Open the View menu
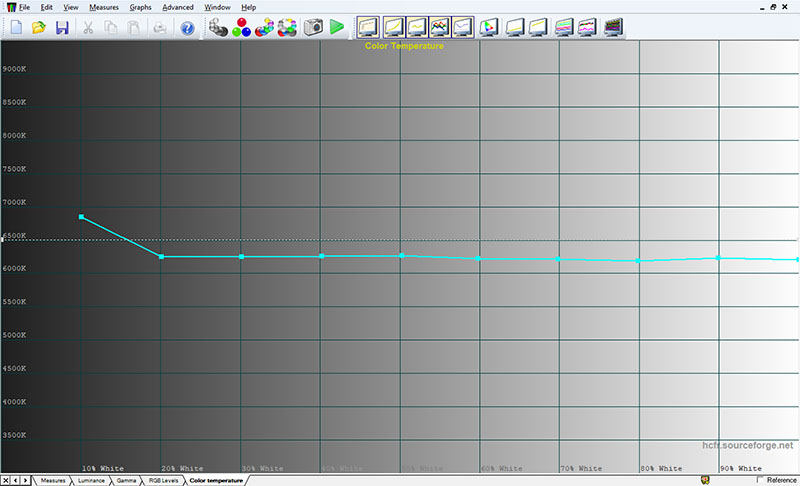Image resolution: width=800 pixels, height=486 pixels. point(71,7)
